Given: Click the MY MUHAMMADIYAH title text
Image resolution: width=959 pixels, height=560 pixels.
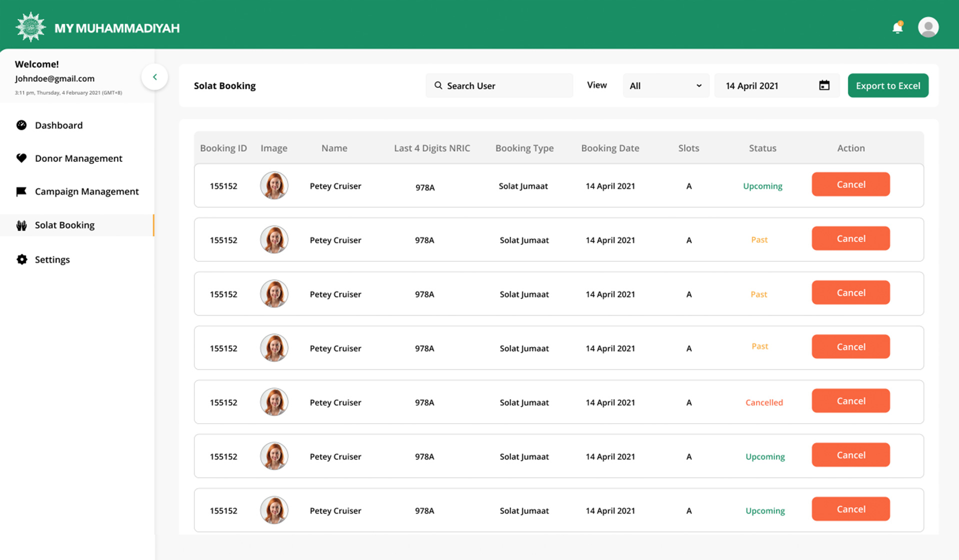Looking at the screenshot, I should [117, 28].
